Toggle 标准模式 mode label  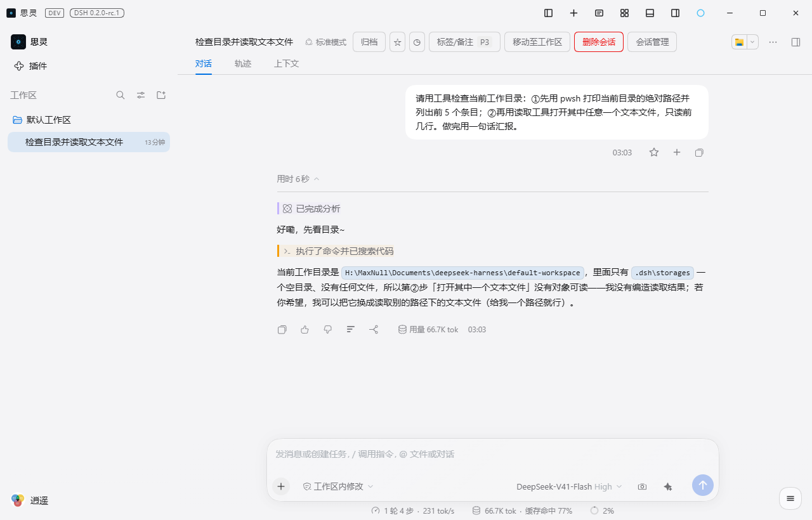(x=325, y=42)
